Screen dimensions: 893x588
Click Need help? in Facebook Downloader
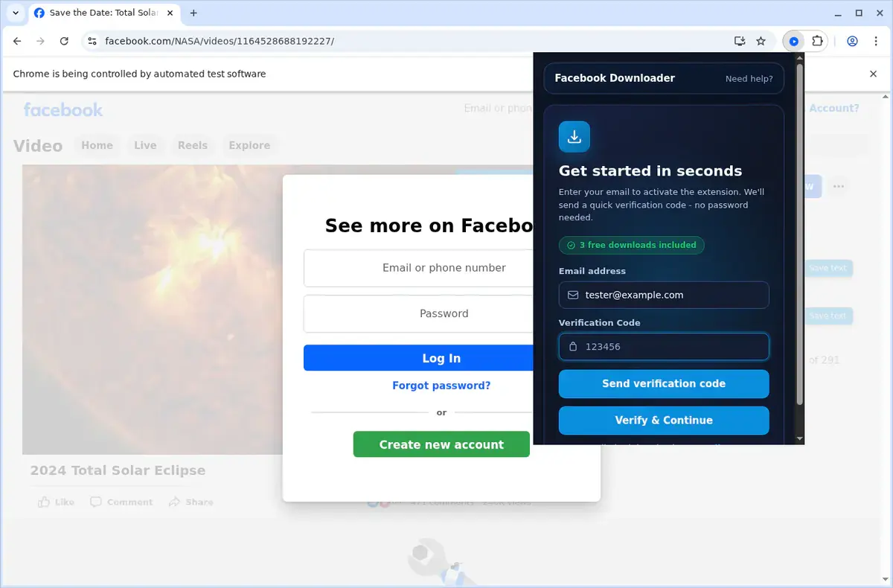point(749,79)
